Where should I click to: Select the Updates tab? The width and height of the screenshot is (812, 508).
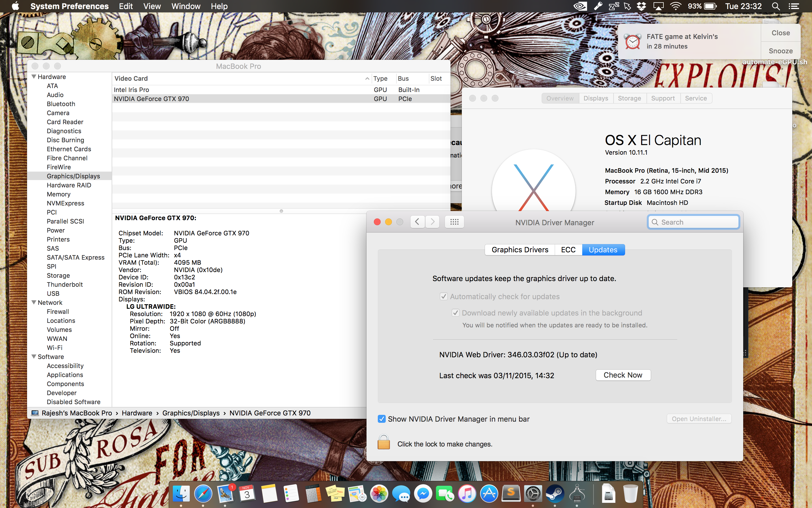tap(603, 250)
